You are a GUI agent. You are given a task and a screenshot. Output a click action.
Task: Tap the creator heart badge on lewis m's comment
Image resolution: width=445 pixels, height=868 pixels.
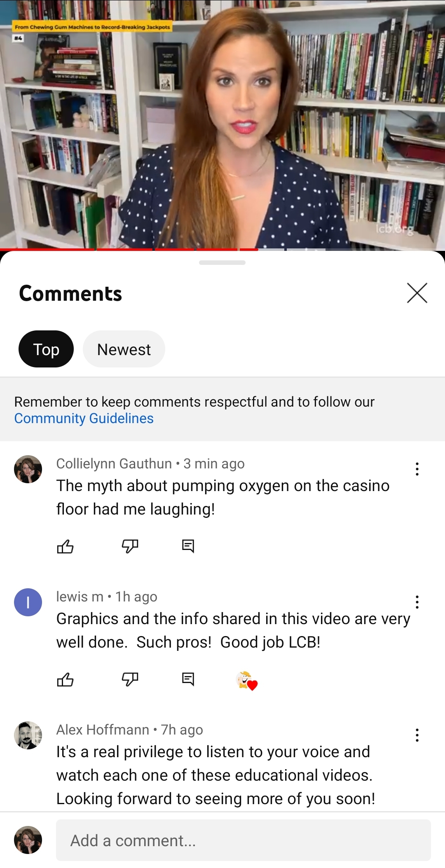point(247,681)
